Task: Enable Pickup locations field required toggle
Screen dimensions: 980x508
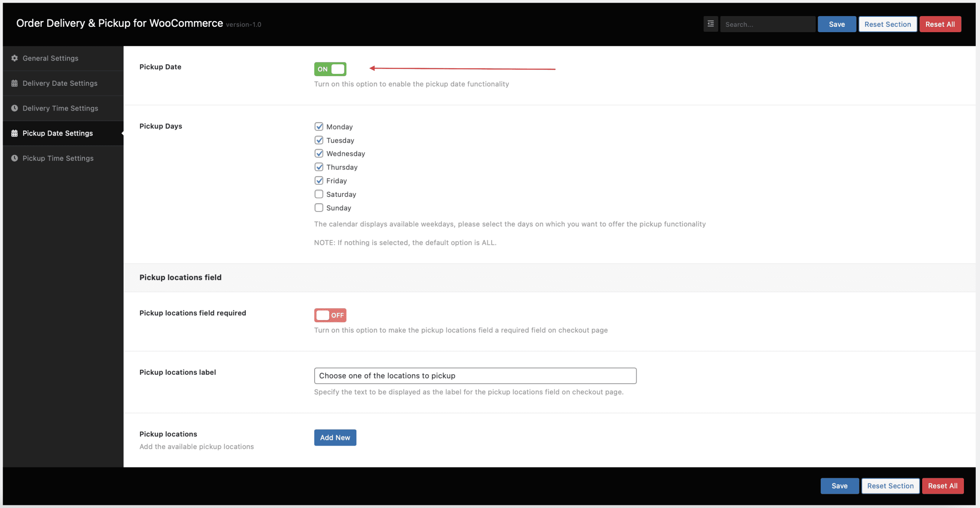Action: 330,315
